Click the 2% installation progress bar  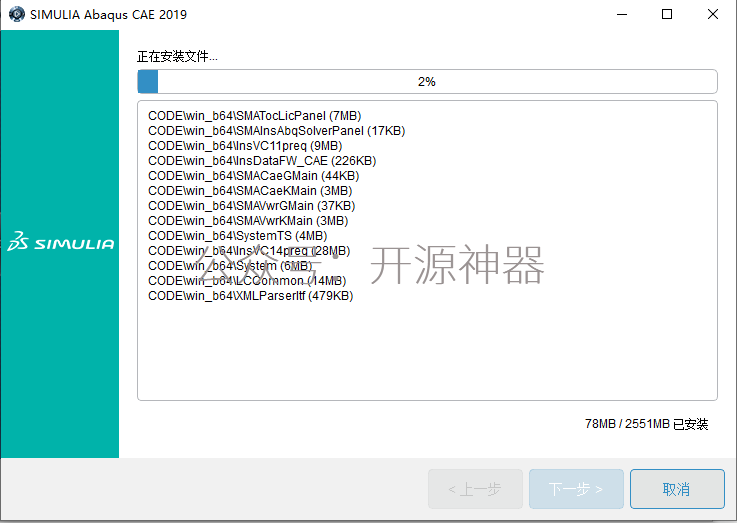coord(427,82)
